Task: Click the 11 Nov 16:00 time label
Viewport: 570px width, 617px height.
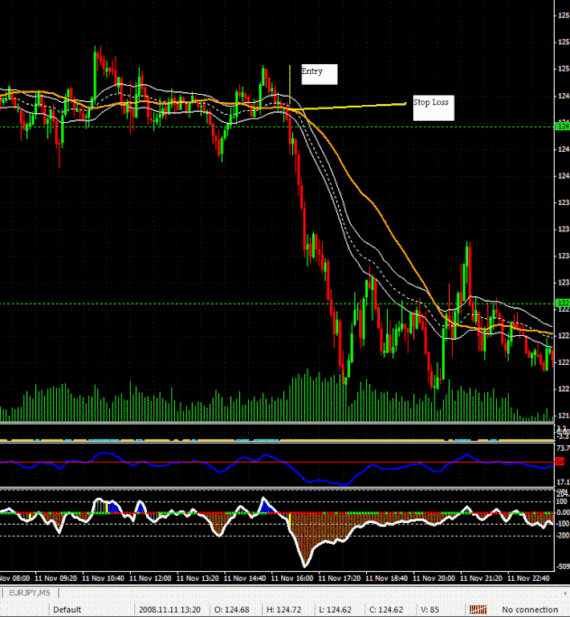Action: [292, 578]
